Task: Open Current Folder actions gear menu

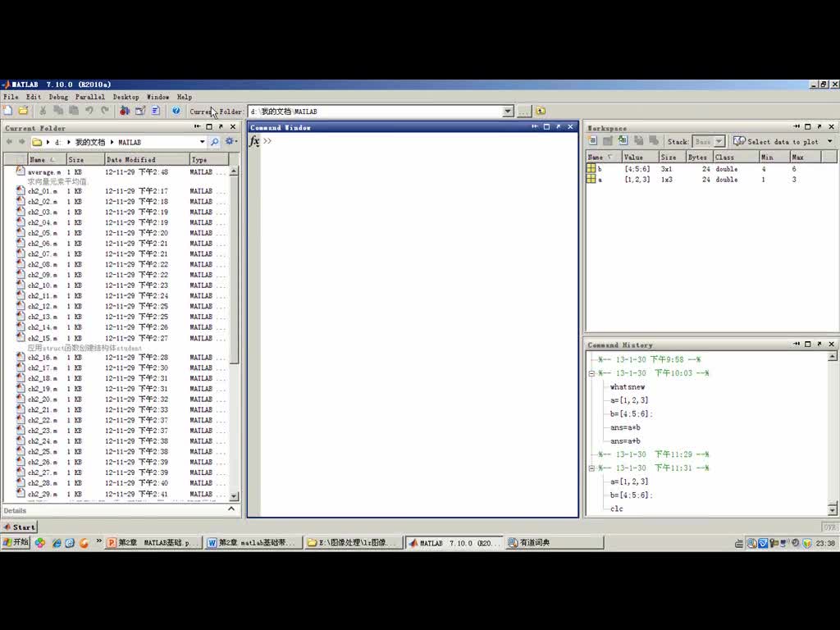Action: pyautogui.click(x=231, y=141)
